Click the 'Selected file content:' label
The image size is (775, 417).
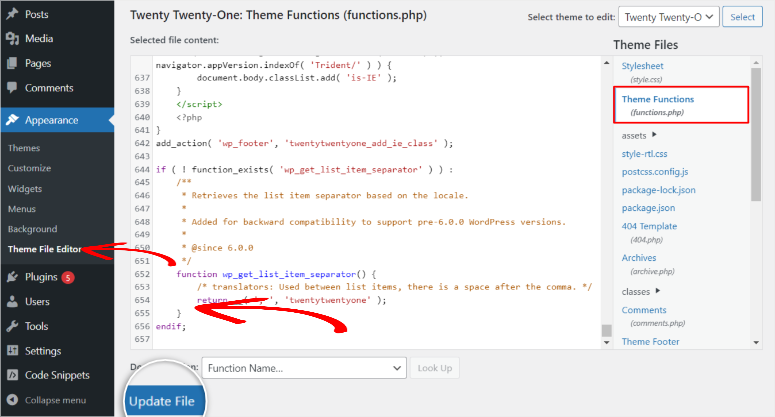point(174,40)
